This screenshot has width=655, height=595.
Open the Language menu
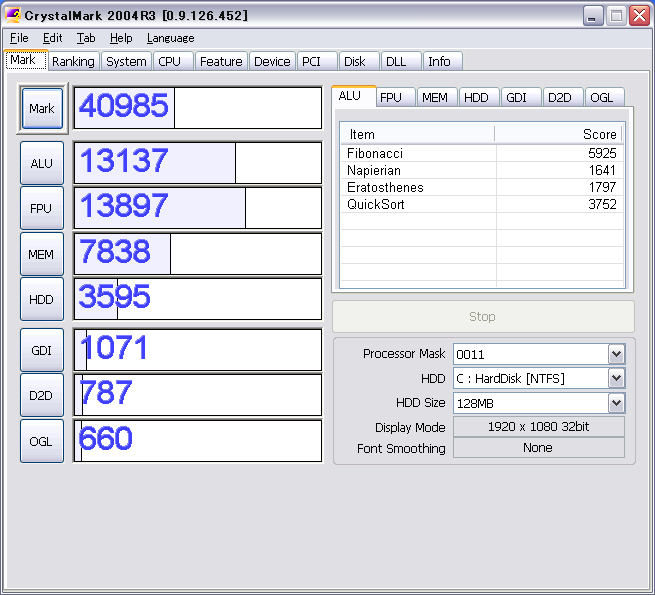click(170, 38)
